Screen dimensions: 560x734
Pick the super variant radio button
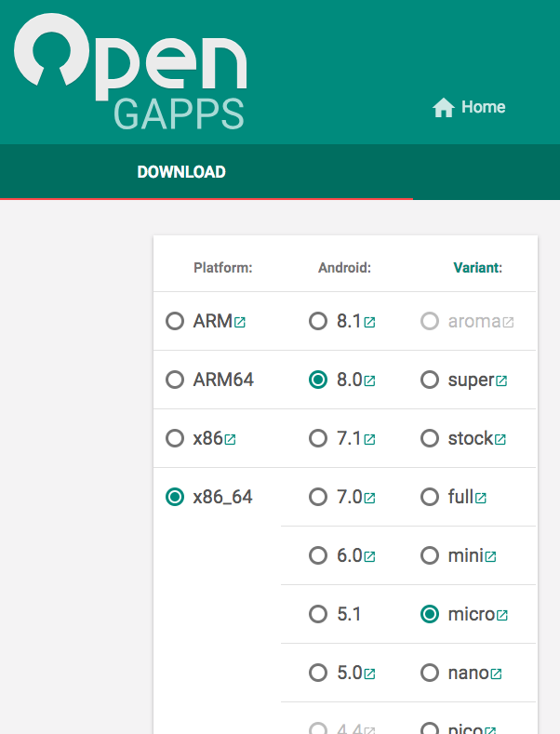[430, 380]
